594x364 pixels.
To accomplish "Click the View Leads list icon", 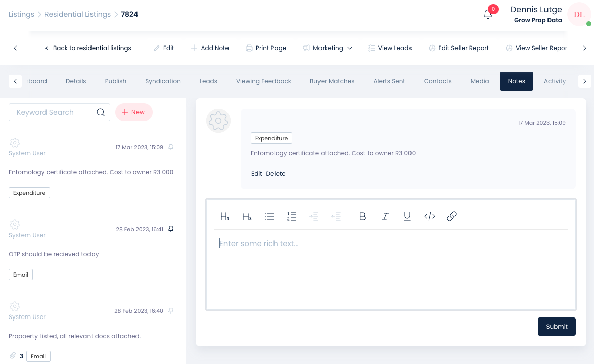I will click(371, 48).
